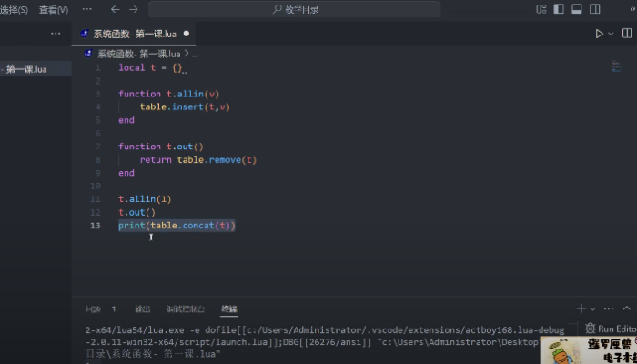Toggle the primary side bar visibility
637x364 pixels.
(x=559, y=9)
